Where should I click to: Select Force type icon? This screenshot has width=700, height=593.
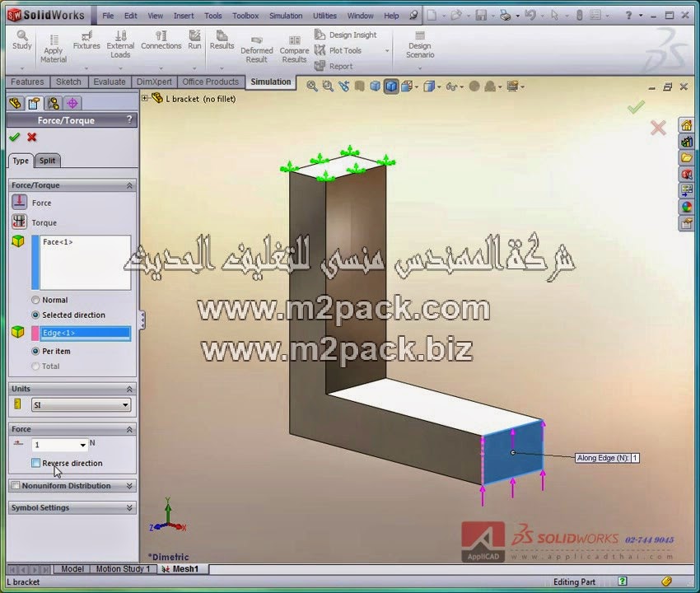pos(19,202)
